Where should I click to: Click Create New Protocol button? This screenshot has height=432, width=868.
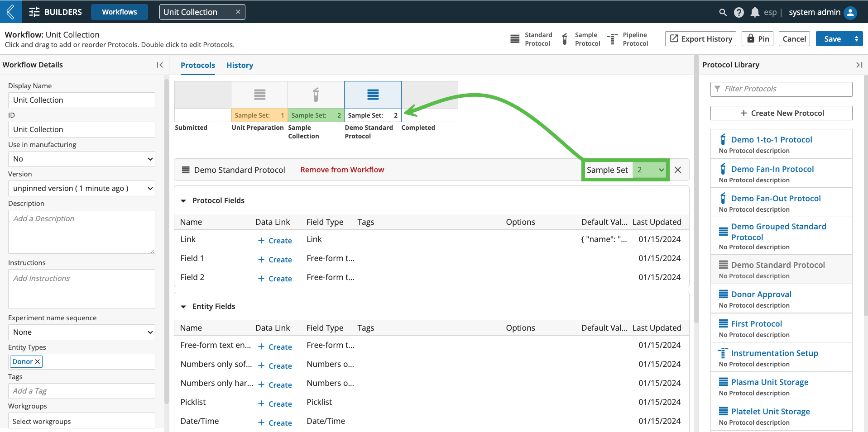[782, 113]
